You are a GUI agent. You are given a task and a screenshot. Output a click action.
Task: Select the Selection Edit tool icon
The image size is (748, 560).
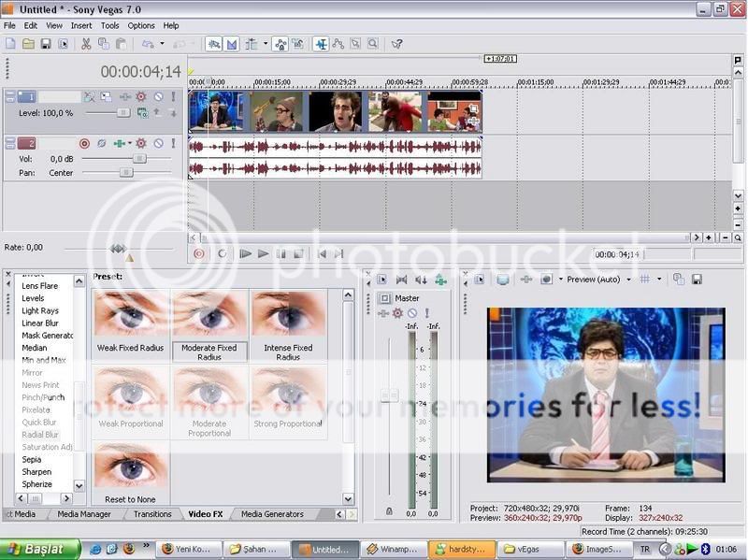click(355, 44)
